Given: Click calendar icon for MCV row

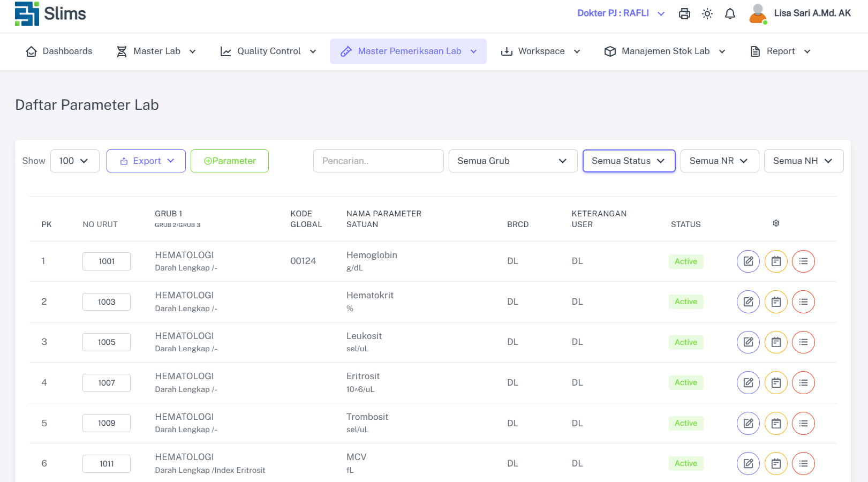Looking at the screenshot, I should 776,464.
